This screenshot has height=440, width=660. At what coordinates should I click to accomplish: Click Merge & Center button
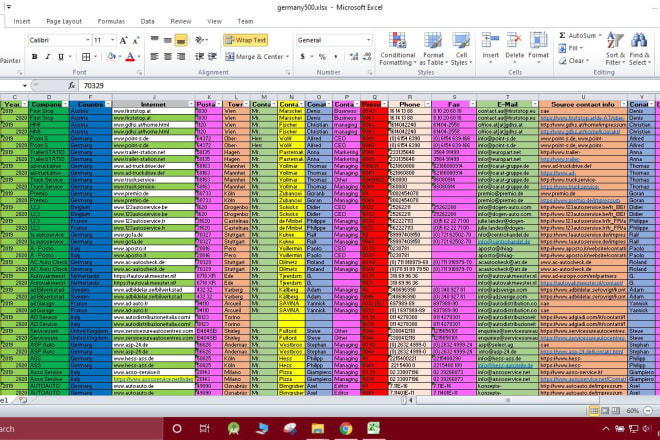[254, 56]
